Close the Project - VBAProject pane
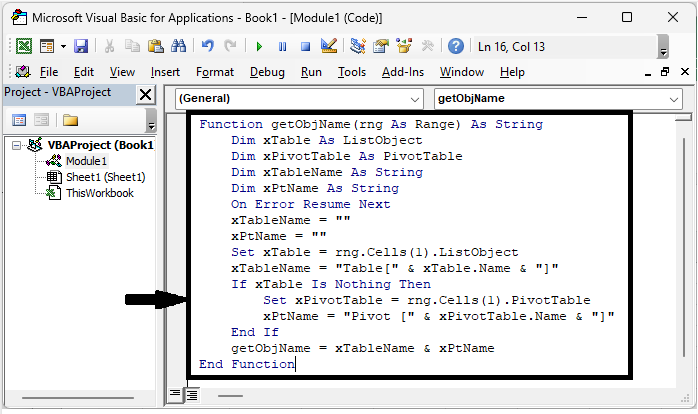This screenshot has height=414, width=698. tap(146, 94)
